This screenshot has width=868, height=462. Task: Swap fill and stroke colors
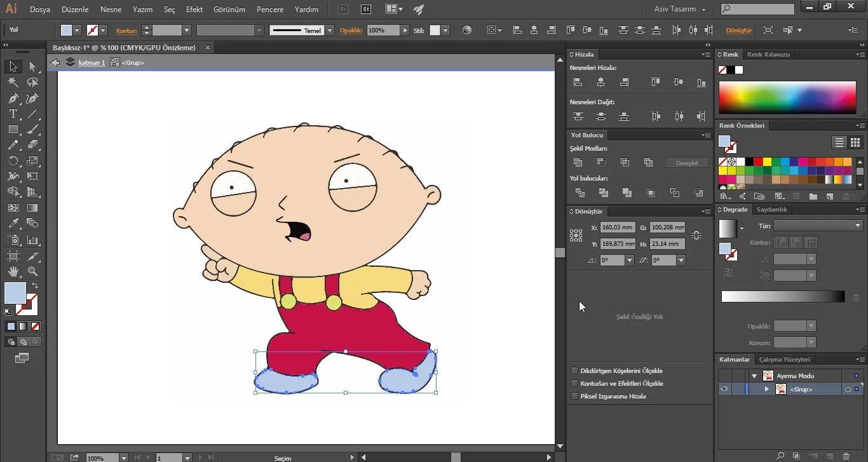click(x=35, y=286)
